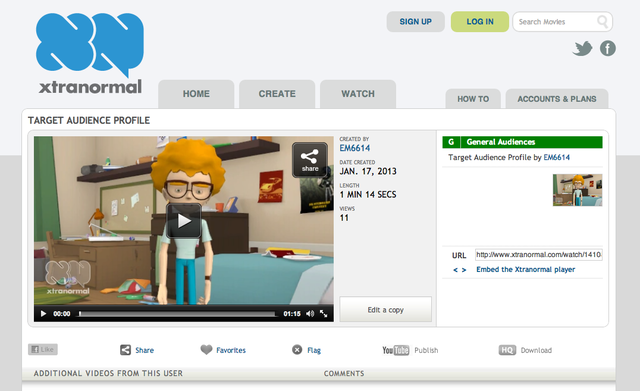The image size is (640, 391).
Task: Click the 00:00 elapsed time label
Action: click(62, 313)
